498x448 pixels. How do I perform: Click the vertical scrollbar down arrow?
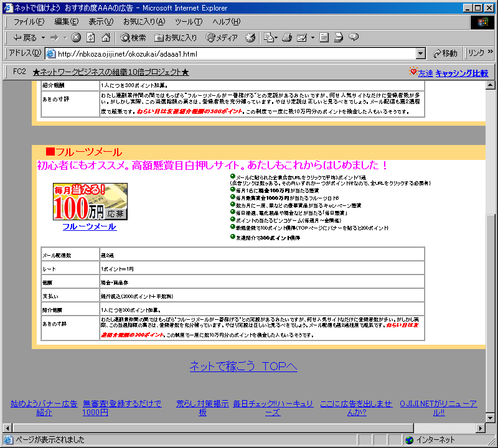pos(491,418)
